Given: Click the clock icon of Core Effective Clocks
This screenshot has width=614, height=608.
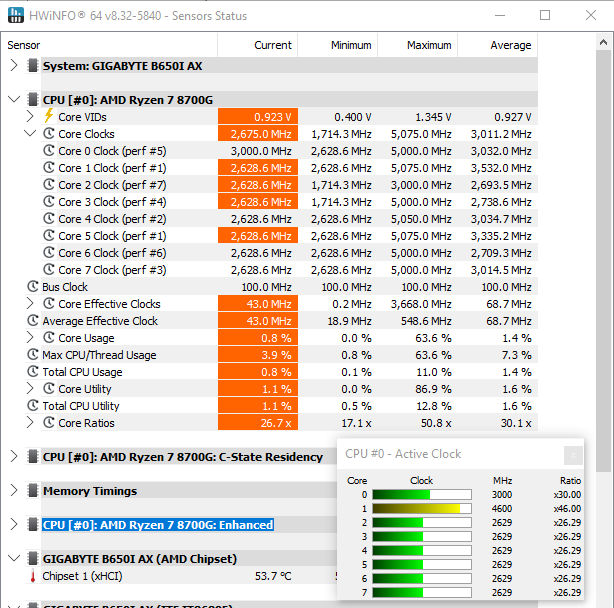Looking at the screenshot, I should (x=49, y=303).
